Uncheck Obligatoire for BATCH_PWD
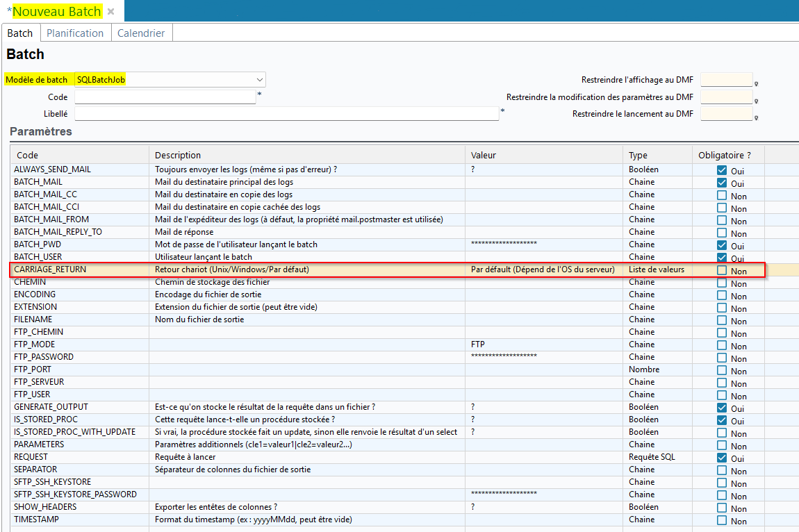The image size is (799, 532). click(722, 245)
